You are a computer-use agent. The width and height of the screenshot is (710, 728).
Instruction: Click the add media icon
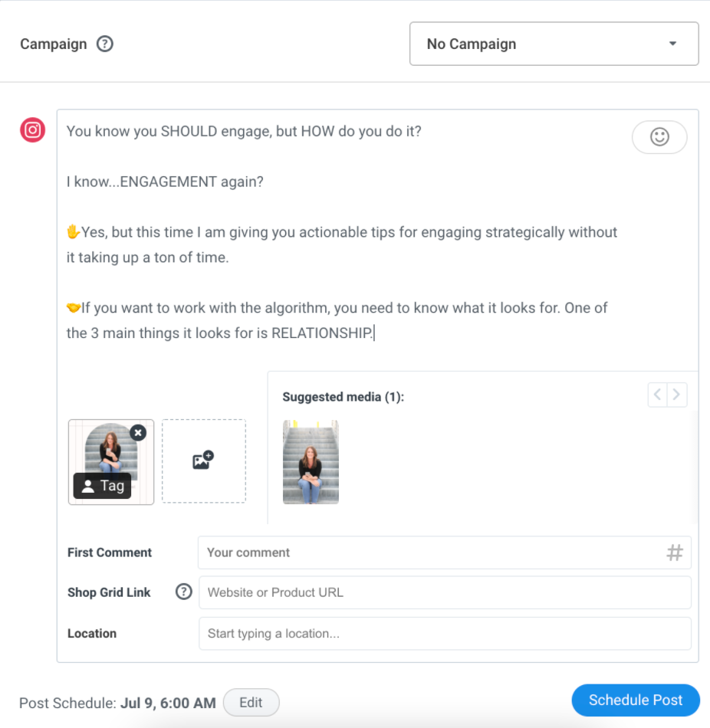pyautogui.click(x=203, y=461)
